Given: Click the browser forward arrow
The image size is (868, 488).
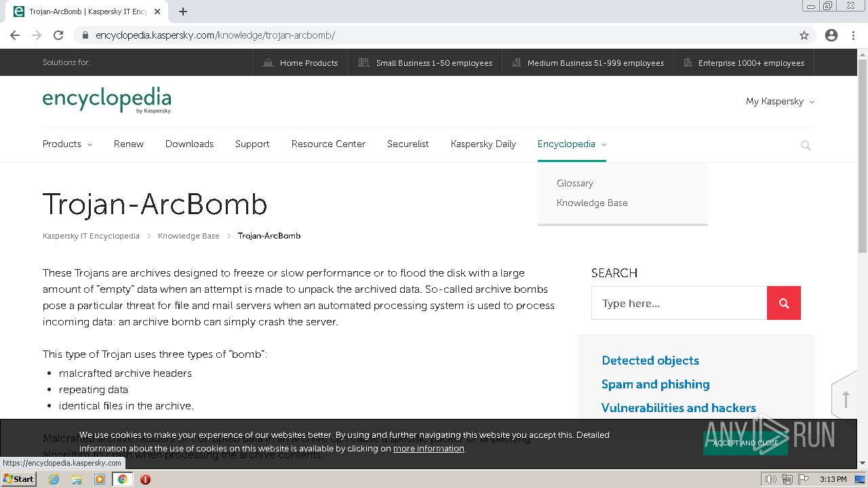Looking at the screenshot, I should pos(37,35).
